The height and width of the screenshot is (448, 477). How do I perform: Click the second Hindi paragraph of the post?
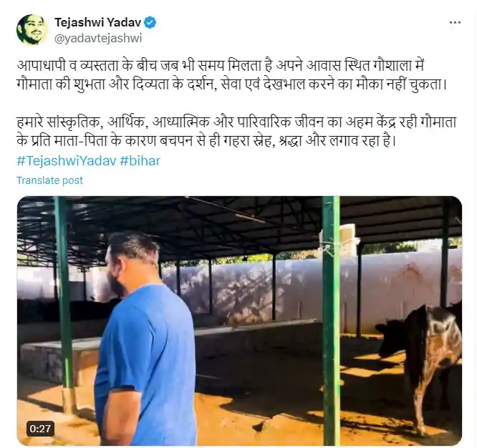(236, 131)
